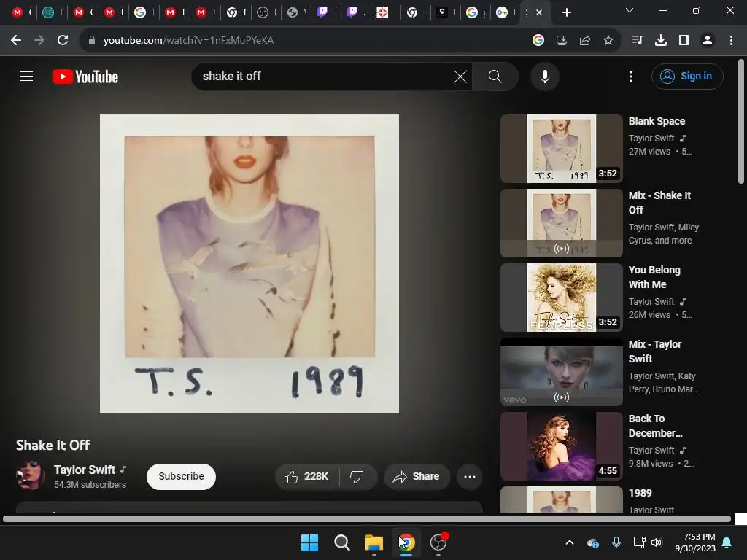Screen dimensions: 747x560
Task: Open the YouTube hamburger guide menu
Action: click(x=26, y=76)
